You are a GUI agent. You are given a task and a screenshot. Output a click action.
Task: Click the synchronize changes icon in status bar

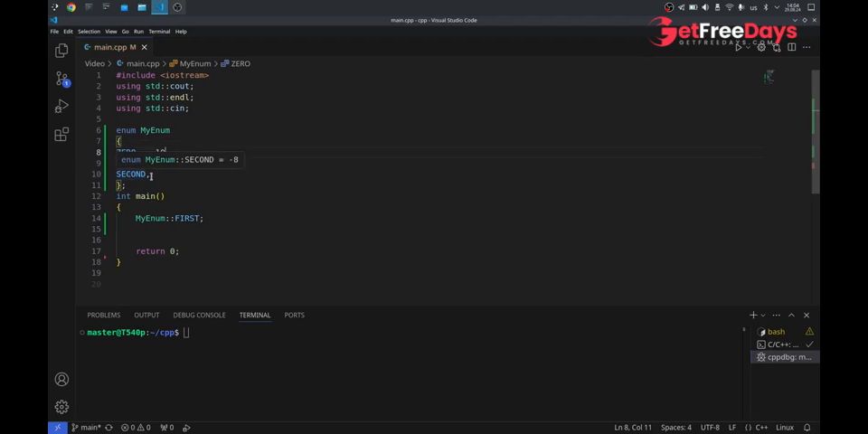[x=108, y=428]
